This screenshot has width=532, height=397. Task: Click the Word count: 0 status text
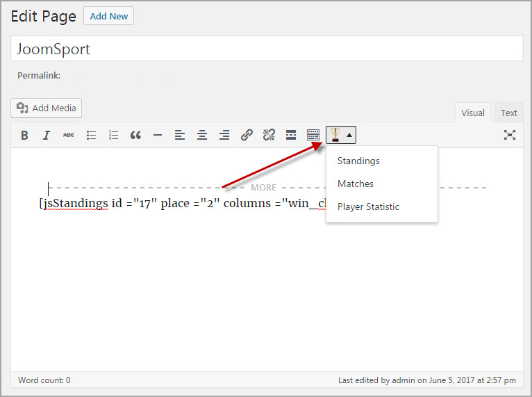[44, 380]
